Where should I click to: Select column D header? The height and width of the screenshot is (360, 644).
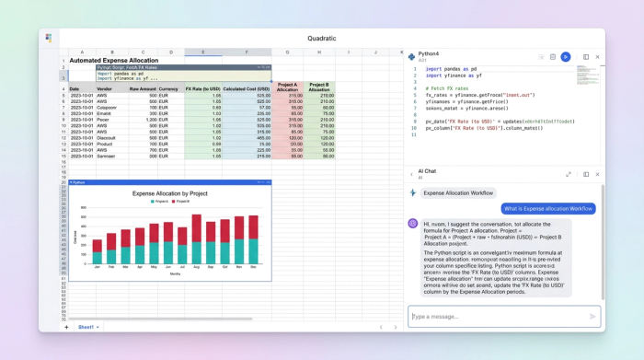tap(171, 52)
